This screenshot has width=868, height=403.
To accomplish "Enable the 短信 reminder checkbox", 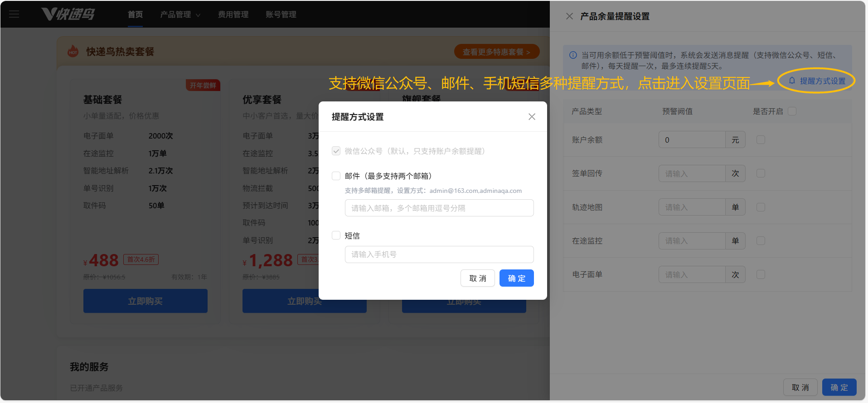I will click(336, 235).
